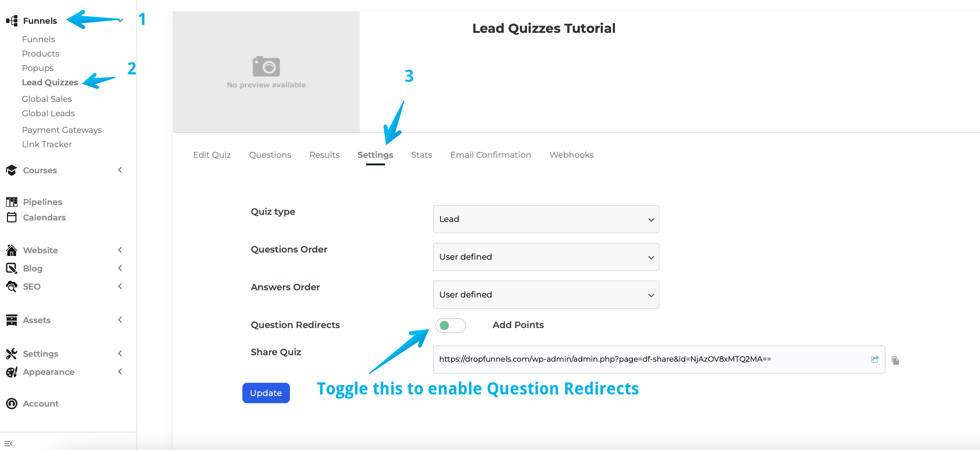Viewport: 980px width, 450px height.
Task: Open the Questions Order dropdown
Action: (545, 257)
